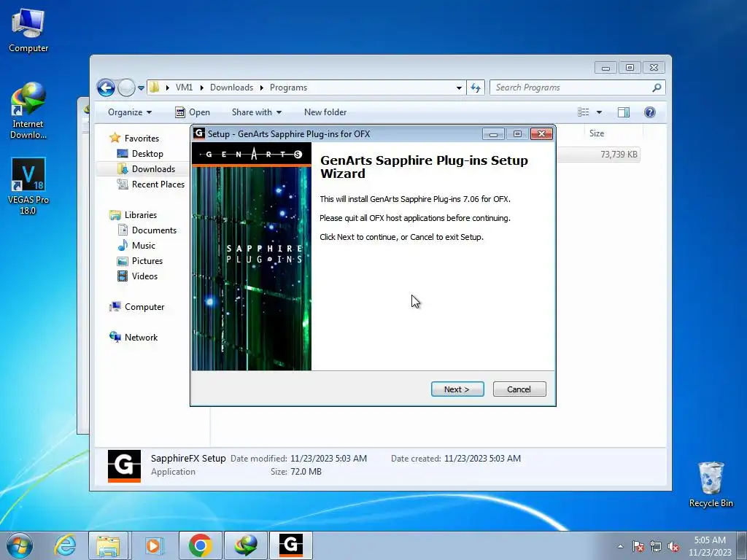Click the search magnifier icon
The width and height of the screenshot is (747, 560).
pyautogui.click(x=657, y=87)
